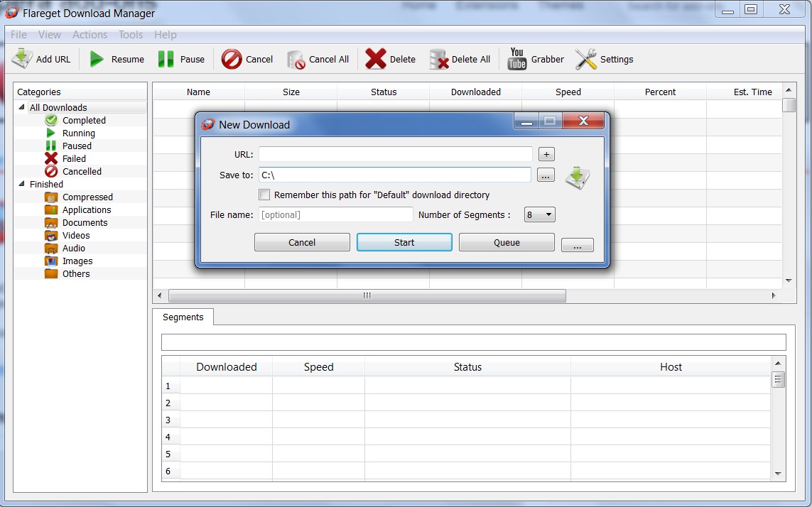Open the YouTube Grabber icon

516,59
